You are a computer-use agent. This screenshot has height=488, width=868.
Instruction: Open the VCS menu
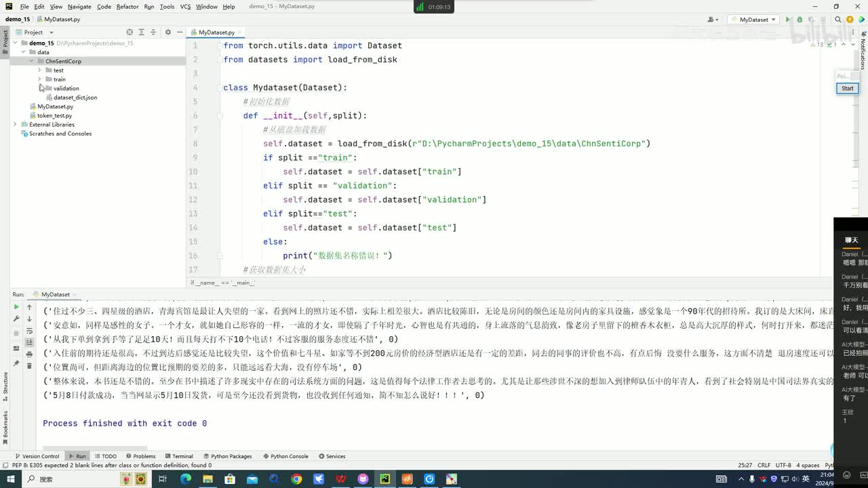[x=185, y=6]
